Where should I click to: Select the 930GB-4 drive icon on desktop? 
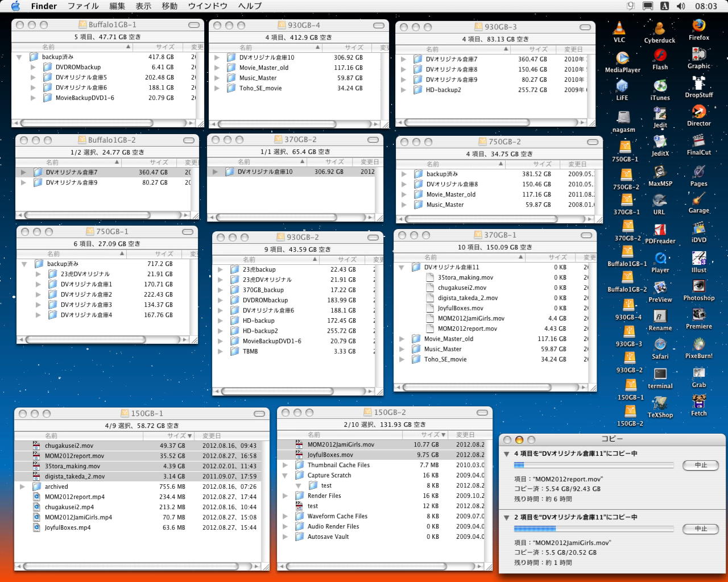tap(628, 306)
